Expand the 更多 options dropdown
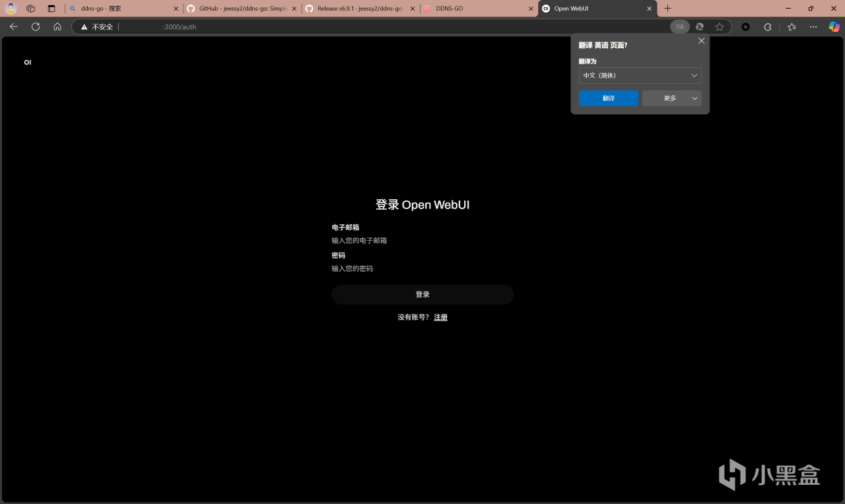Screen dimensions: 845x504 [x=672, y=98]
